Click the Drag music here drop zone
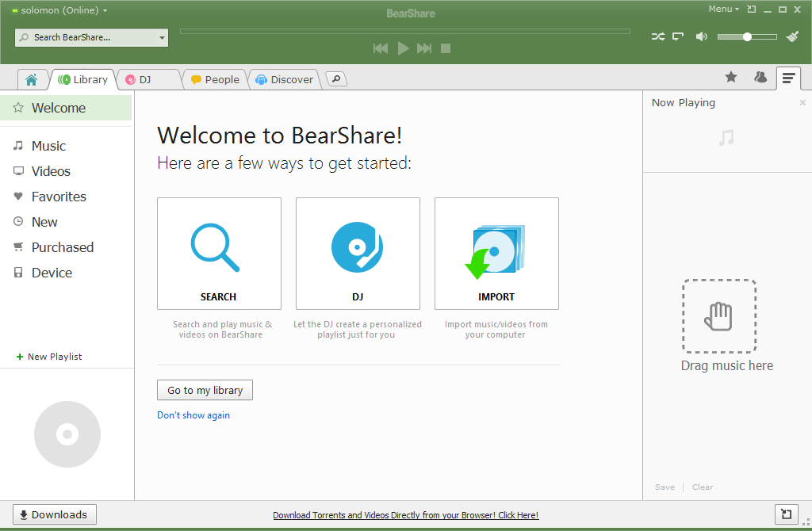 point(719,316)
